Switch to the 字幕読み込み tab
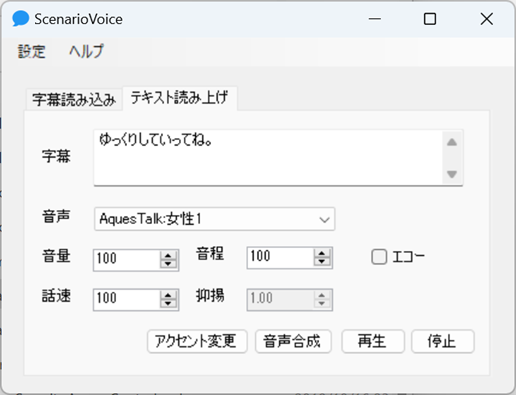Screen dimensions: 516x395 point(74,99)
